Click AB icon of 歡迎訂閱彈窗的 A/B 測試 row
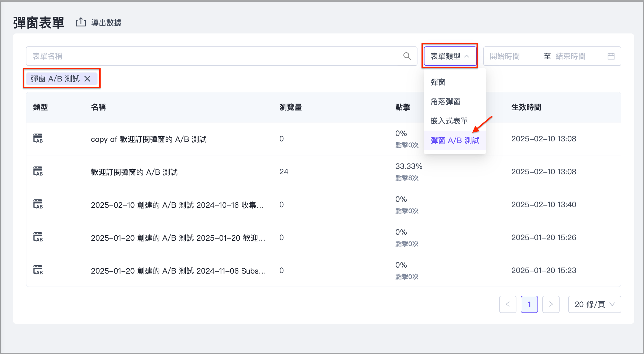This screenshot has height=354, width=644. 38,171
